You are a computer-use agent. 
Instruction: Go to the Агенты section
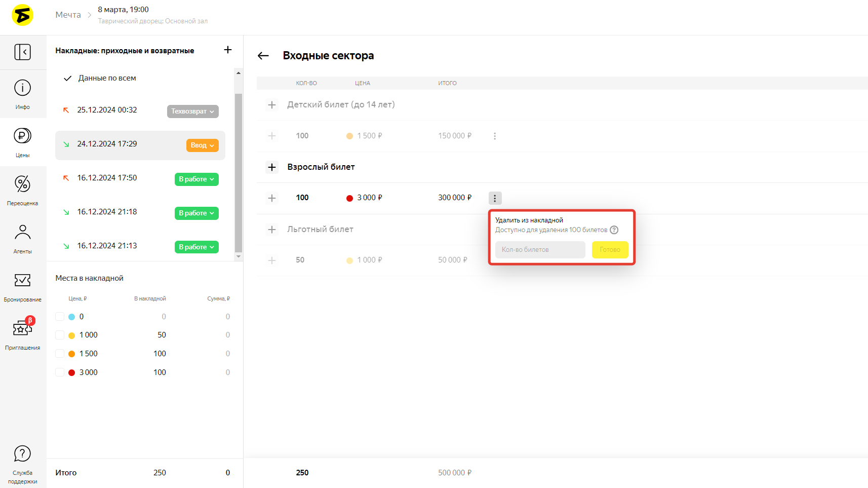click(22, 238)
